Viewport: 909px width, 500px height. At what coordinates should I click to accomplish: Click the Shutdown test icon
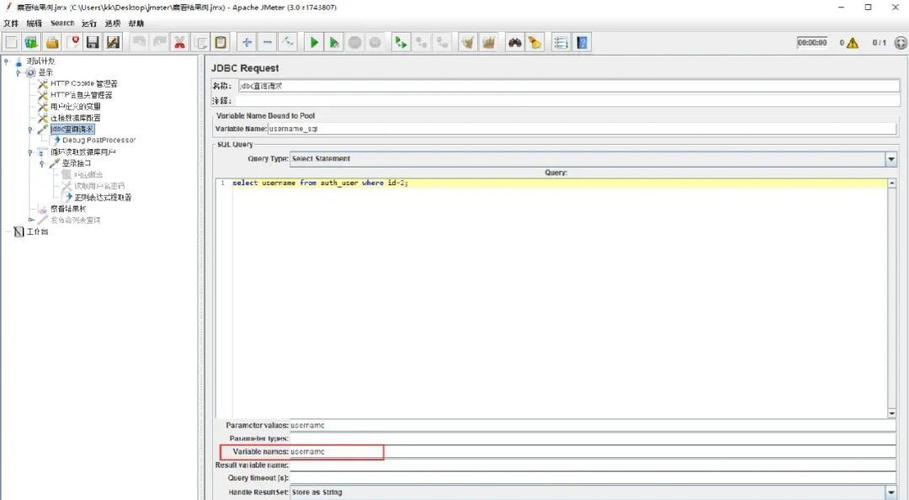tap(375, 42)
